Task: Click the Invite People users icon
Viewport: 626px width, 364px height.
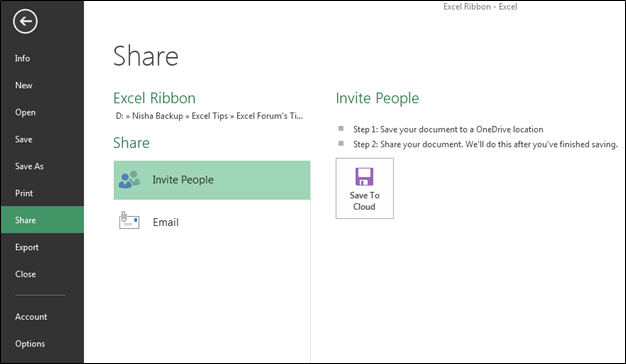Action: pos(129,180)
